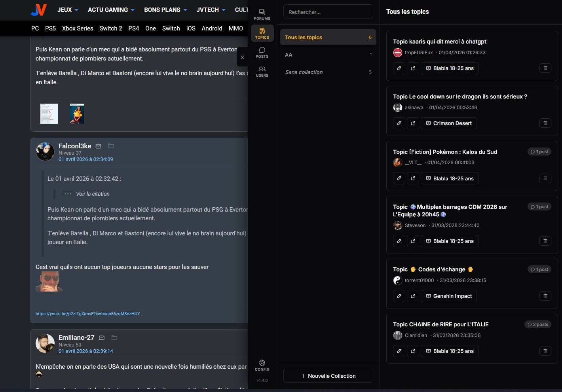Open the Posts sidebar section

click(262, 52)
